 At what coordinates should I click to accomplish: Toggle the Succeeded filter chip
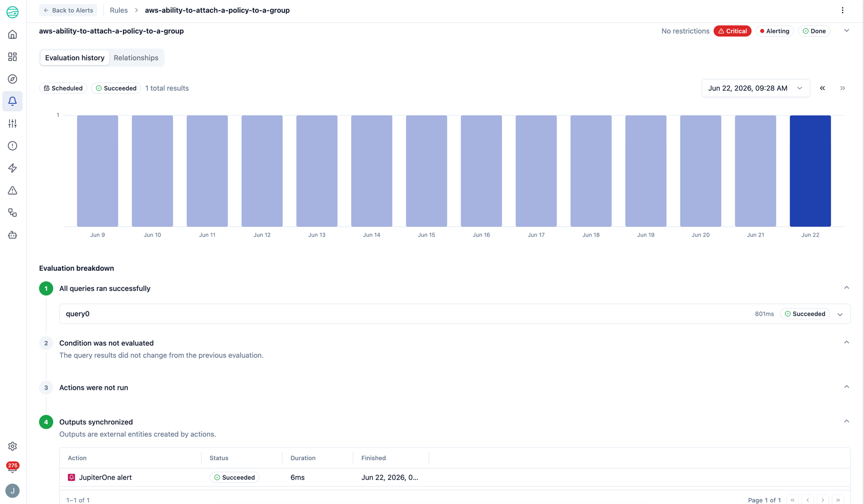116,88
